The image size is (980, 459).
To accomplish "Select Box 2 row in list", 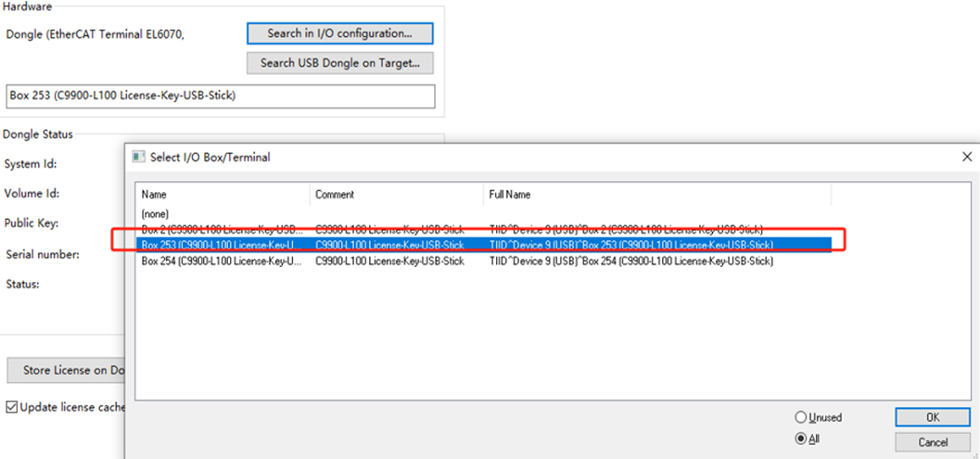I will tap(483, 230).
